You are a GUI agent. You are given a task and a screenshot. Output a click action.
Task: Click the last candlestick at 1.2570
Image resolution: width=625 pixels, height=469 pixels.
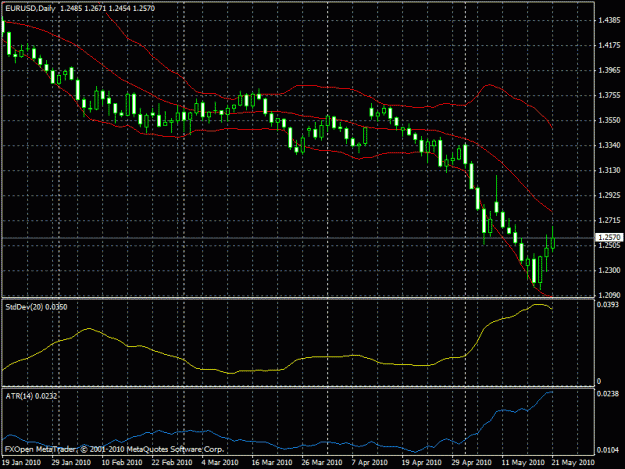[553, 243]
